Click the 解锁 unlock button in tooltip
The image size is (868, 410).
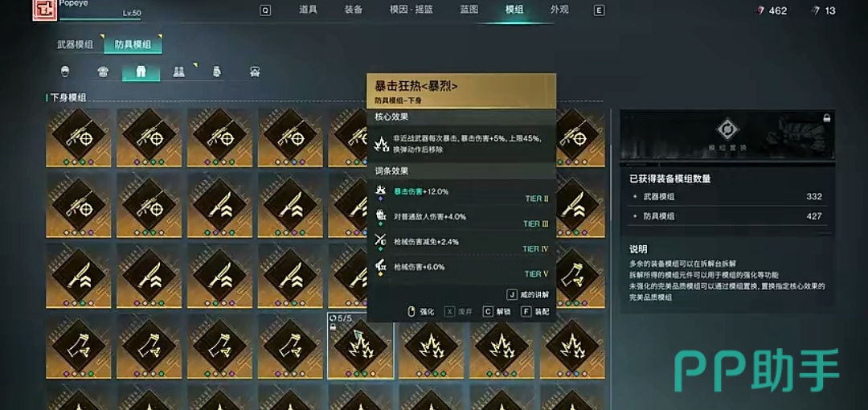click(497, 312)
